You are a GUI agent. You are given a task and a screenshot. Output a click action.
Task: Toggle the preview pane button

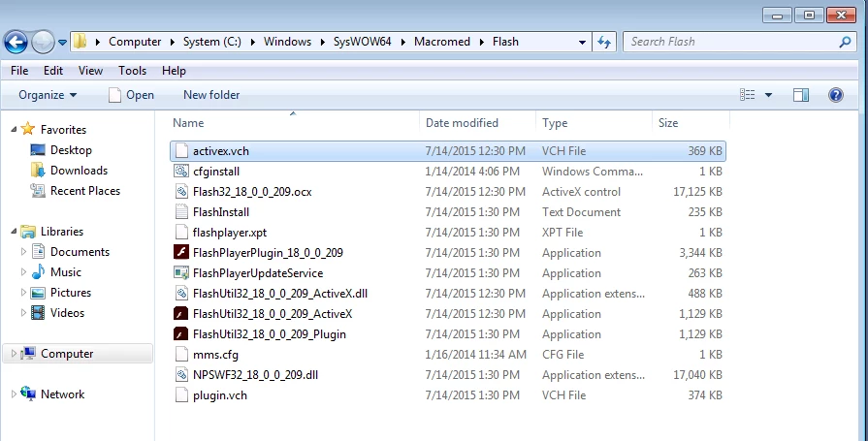click(800, 95)
